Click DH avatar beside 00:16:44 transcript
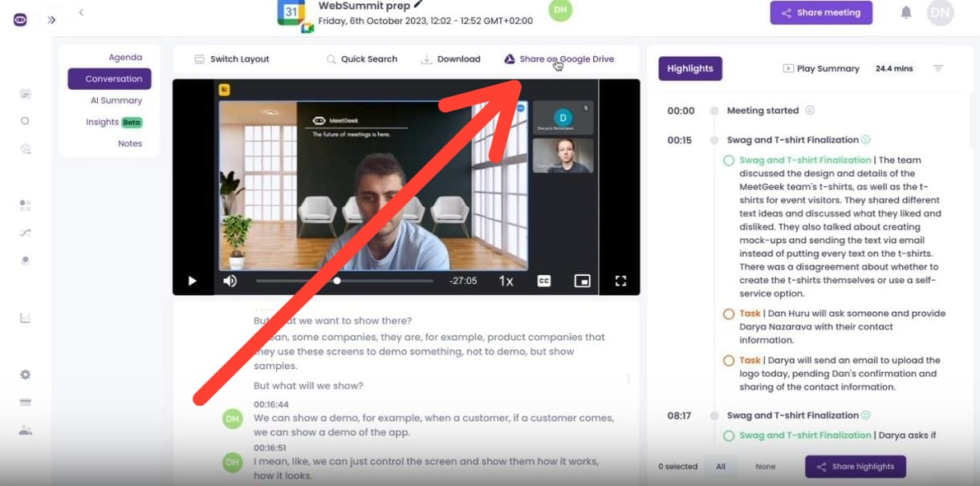 coord(233,418)
